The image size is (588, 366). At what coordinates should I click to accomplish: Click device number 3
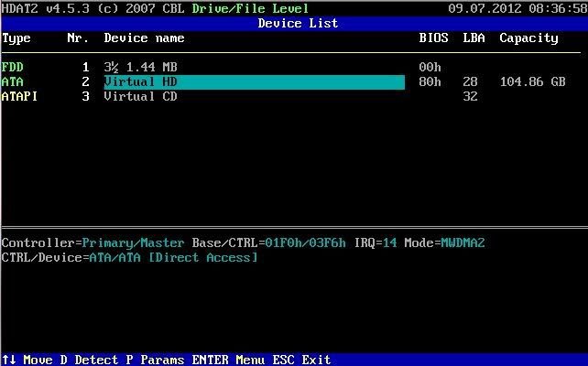[85, 97]
